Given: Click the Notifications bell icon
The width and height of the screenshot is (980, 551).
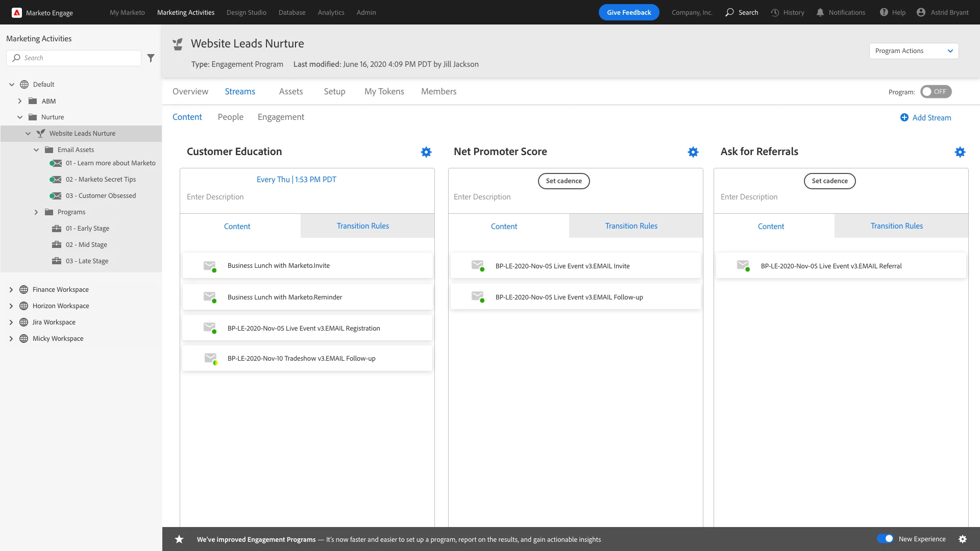Looking at the screenshot, I should pos(820,12).
